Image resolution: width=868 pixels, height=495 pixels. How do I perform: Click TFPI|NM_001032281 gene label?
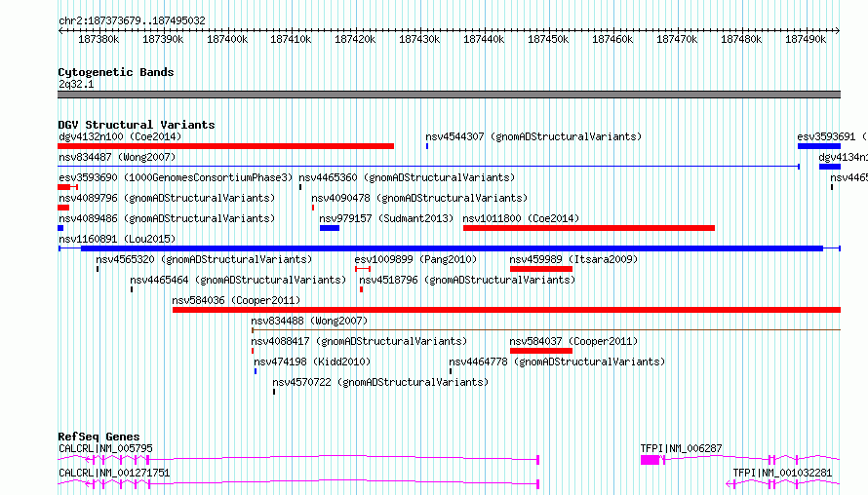pyautogui.click(x=782, y=473)
